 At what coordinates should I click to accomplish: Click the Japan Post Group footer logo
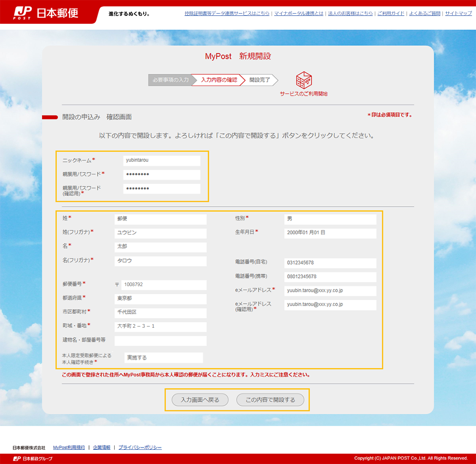click(33, 458)
